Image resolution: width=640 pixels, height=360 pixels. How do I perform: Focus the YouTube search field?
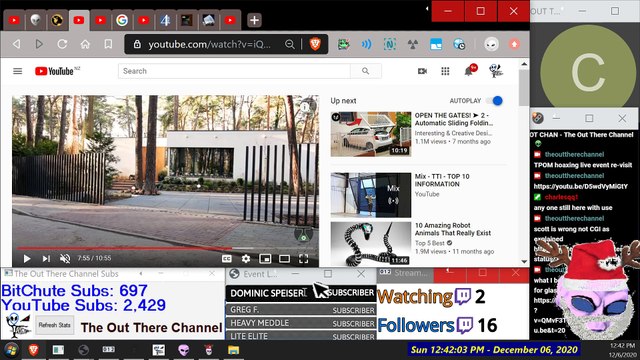tap(234, 71)
